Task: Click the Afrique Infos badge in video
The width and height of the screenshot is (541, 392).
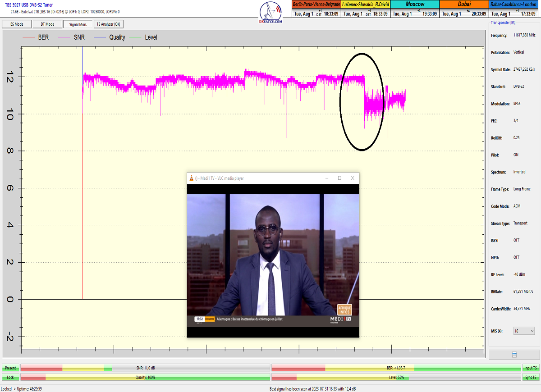Action: pos(344,310)
